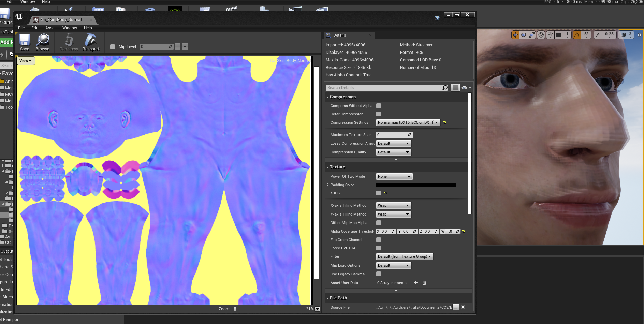Enable Flip Green Channel checkbox
This screenshot has width=644, height=324.
click(379, 240)
